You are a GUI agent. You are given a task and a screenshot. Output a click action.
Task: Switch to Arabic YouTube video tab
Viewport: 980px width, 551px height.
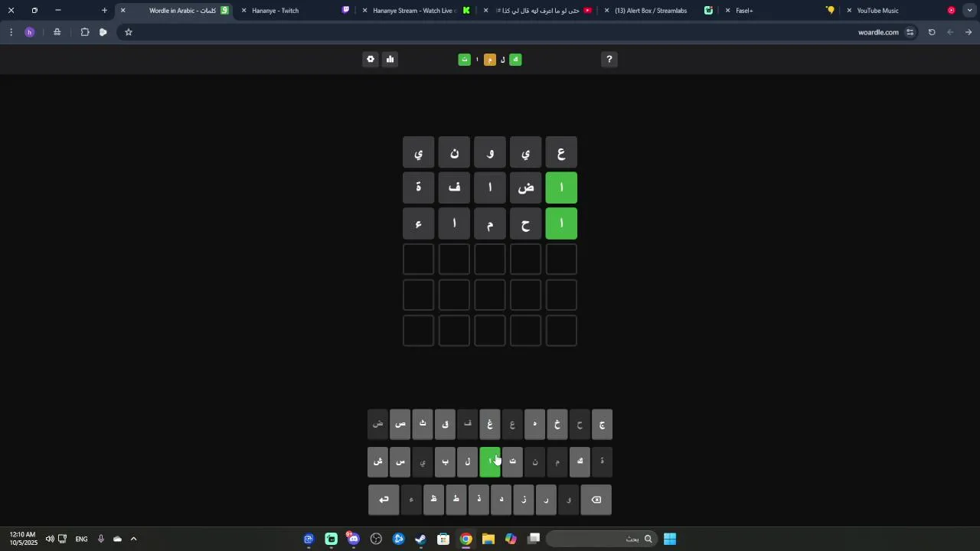(538, 11)
